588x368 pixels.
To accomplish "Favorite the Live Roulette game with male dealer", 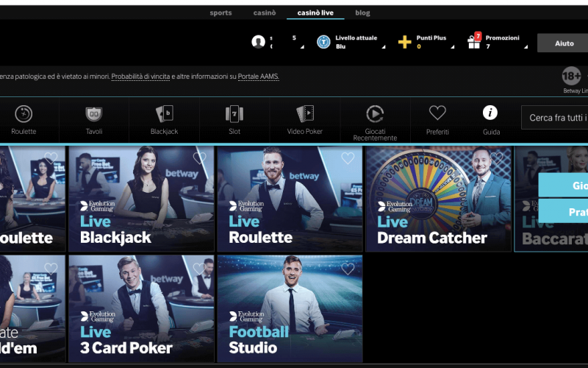I will click(348, 158).
